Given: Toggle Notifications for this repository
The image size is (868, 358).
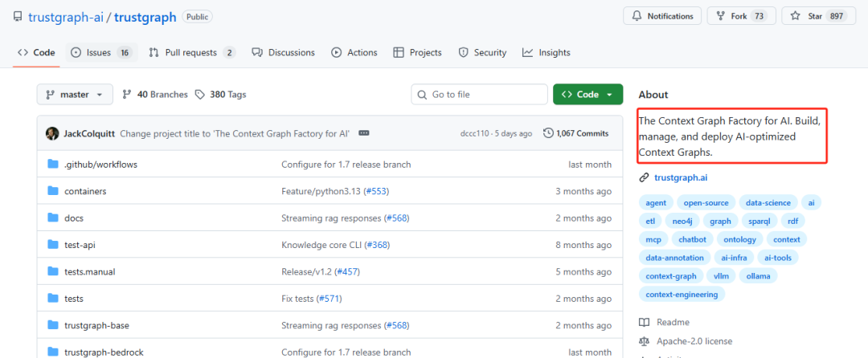Looking at the screenshot, I should pos(662,16).
